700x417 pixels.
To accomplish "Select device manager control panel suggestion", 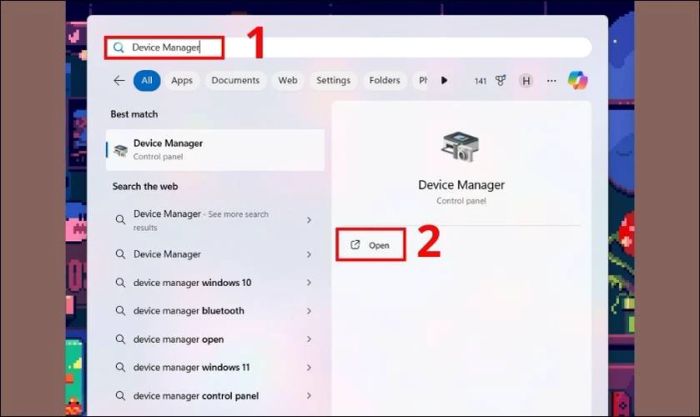I will coord(215,396).
